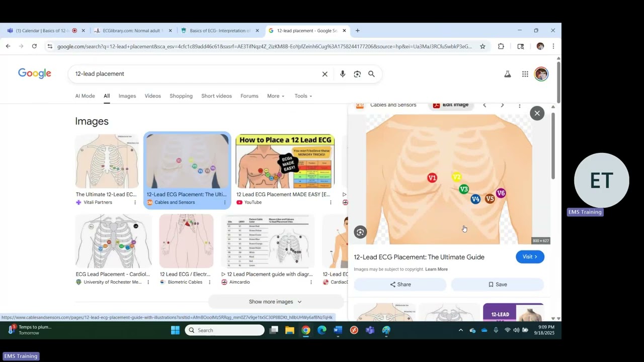The width and height of the screenshot is (644, 362).
Task: Open options for the Biometric Cables result
Action: click(210, 283)
